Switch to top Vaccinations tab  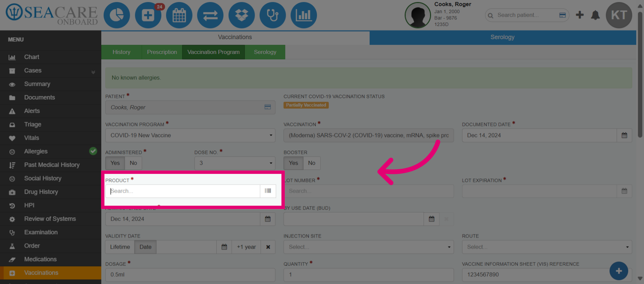coord(235,37)
